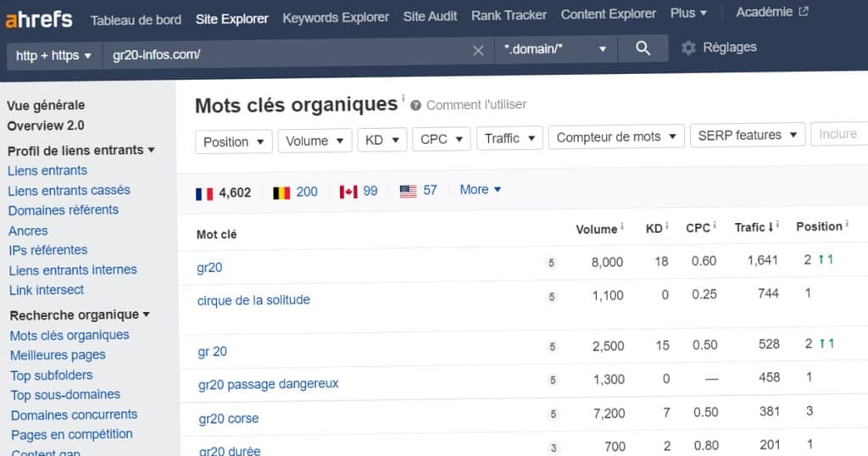Open SERP features badge for gr20 passage dangereux
The image size is (868, 456).
[x=553, y=381]
